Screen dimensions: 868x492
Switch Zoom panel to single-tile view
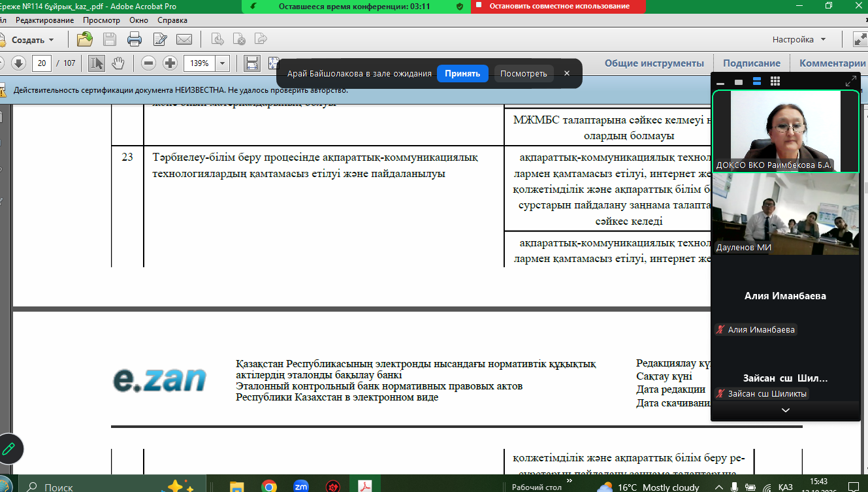(739, 82)
